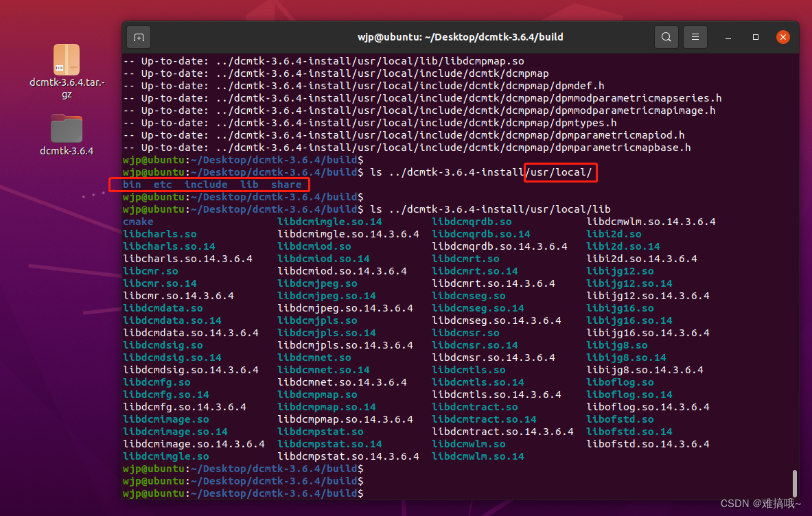812x516 pixels.
Task: Click 'libdcmwlm.so.14.3.6.4' file name
Action: coord(651,222)
